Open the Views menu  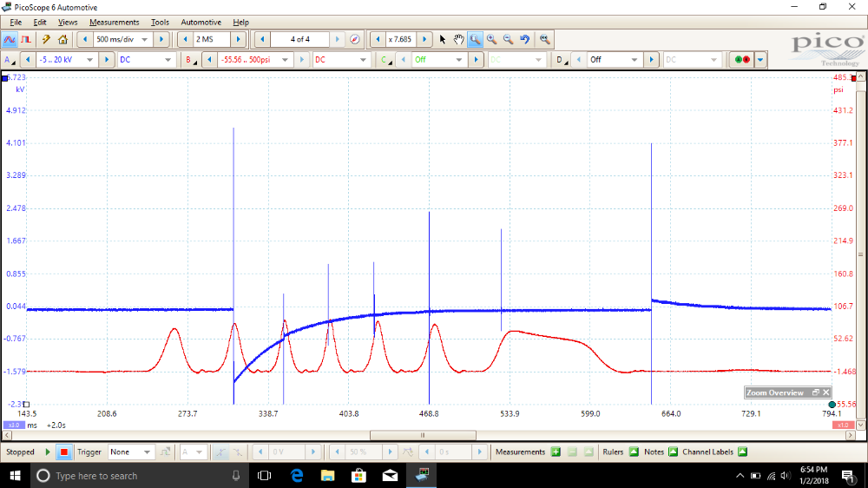(x=68, y=23)
